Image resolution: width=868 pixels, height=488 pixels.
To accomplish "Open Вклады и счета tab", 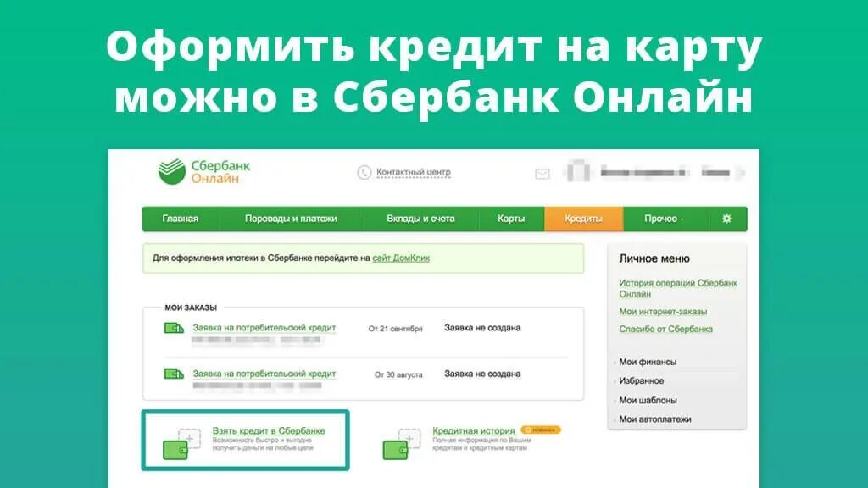I will [x=420, y=219].
